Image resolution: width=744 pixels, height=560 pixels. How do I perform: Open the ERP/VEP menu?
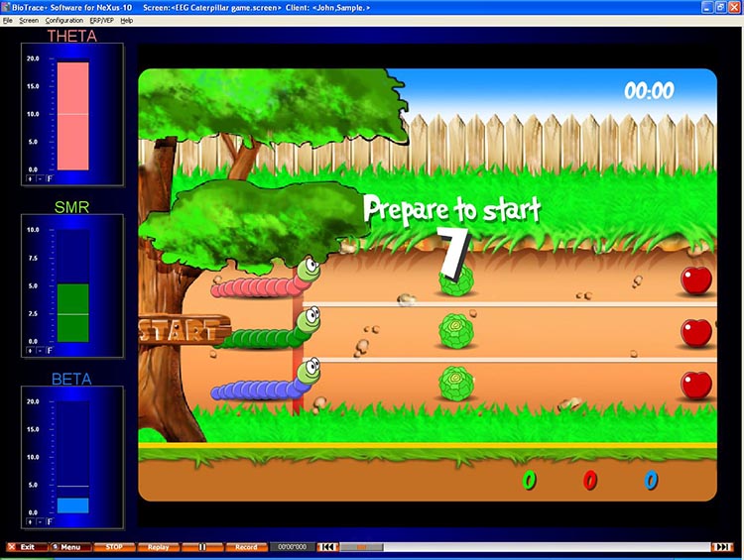(x=101, y=21)
